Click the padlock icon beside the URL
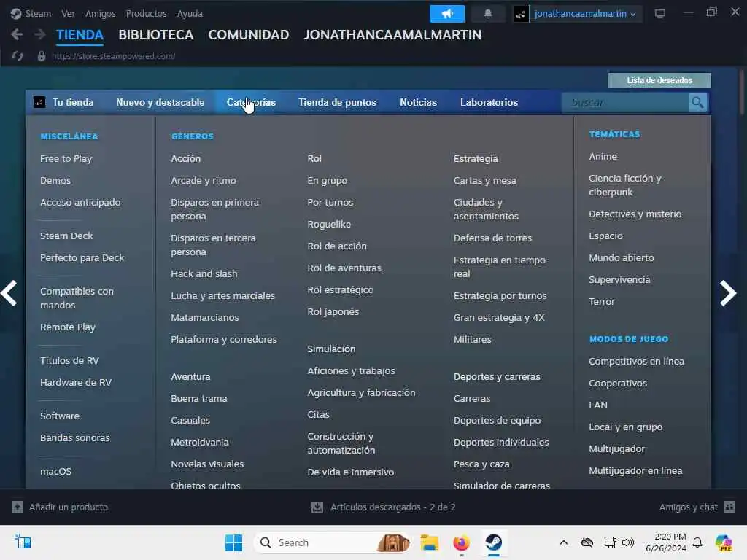Viewport: 747px width, 560px height. point(42,56)
